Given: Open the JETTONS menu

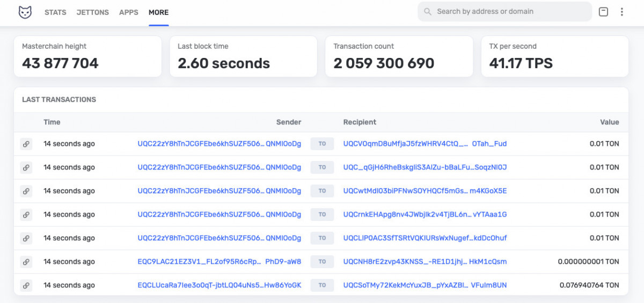Looking at the screenshot, I should coord(93,12).
